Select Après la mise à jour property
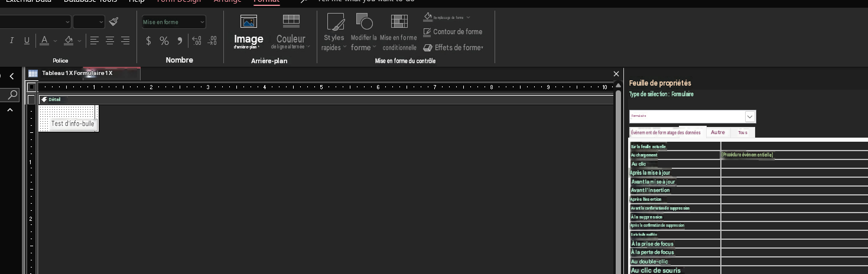This screenshot has height=274, width=868. [x=650, y=173]
